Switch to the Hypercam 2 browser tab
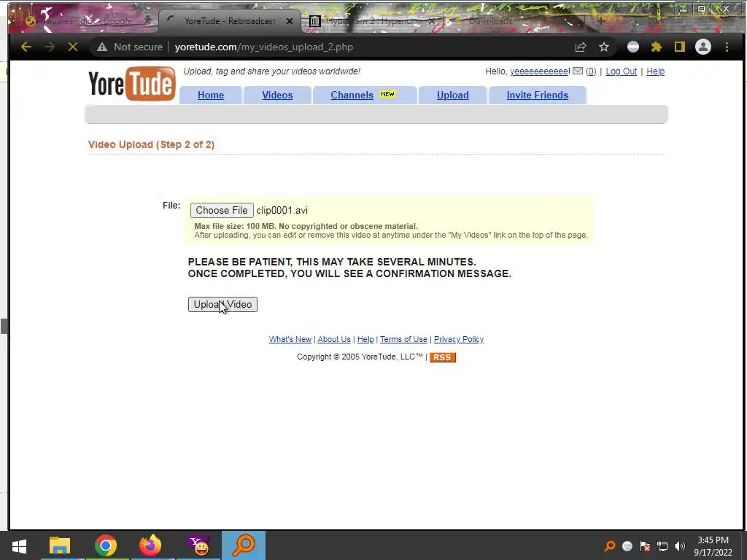Image resolution: width=747 pixels, height=560 pixels. (x=371, y=21)
